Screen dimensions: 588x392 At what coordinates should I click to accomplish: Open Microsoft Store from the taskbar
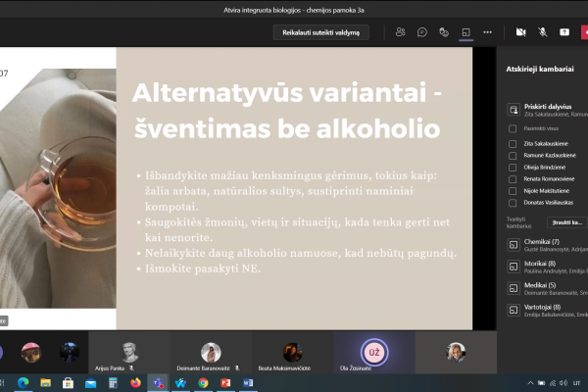(69, 383)
